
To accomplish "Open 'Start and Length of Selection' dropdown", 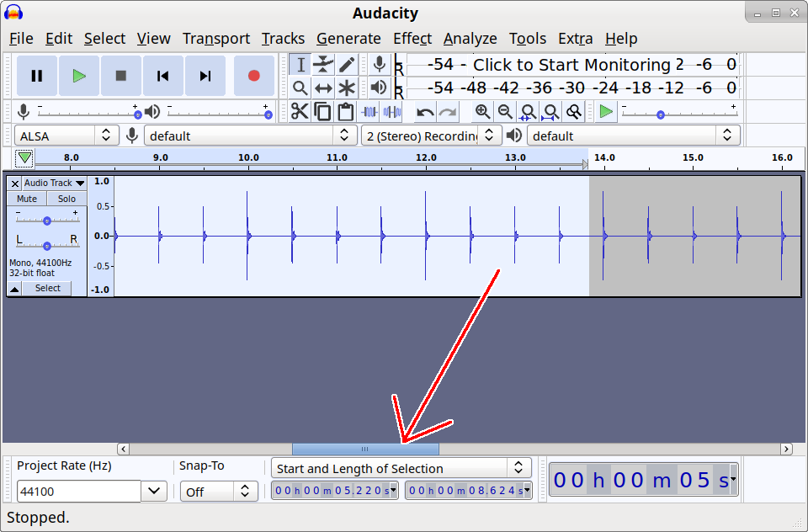I will [x=401, y=469].
